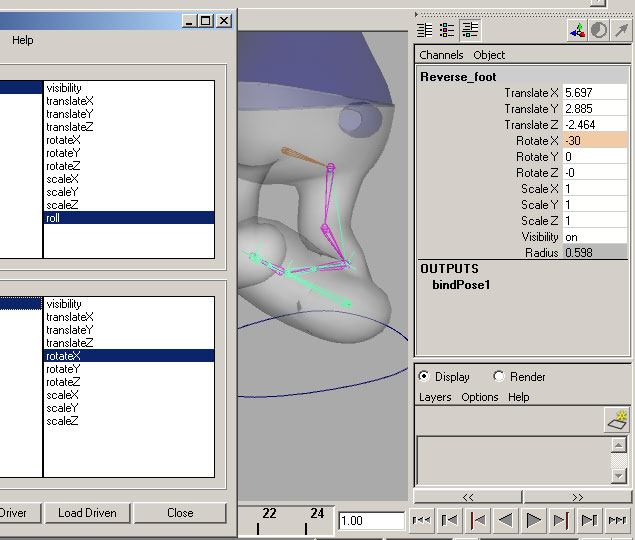Click the hyperbolic arrow icon in channel box
The height and width of the screenshot is (540, 635).
tap(621, 30)
